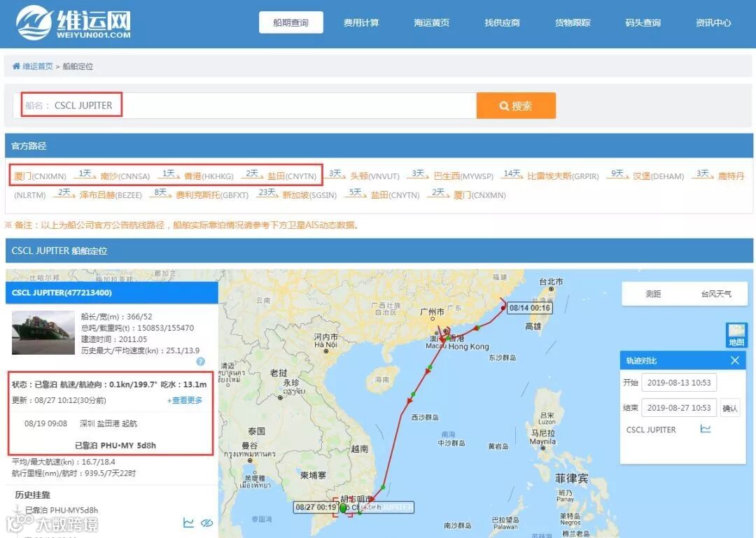Select 南沙(CNNSA) port link

click(x=125, y=176)
